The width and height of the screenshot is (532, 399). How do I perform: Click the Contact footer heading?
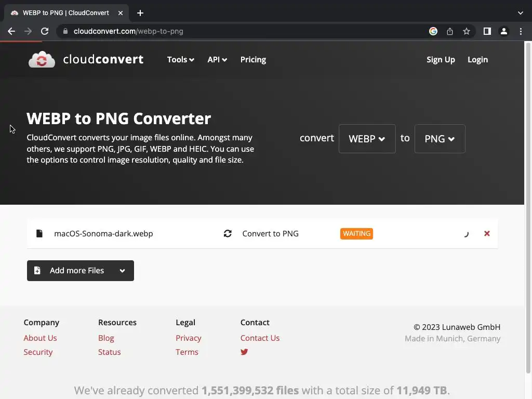tap(255, 322)
